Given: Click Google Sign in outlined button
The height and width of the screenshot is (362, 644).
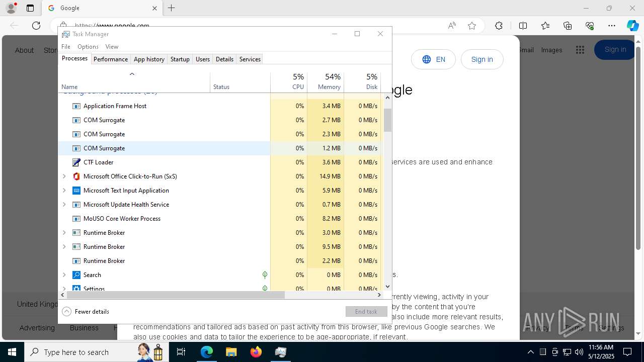Looking at the screenshot, I should point(482,59).
